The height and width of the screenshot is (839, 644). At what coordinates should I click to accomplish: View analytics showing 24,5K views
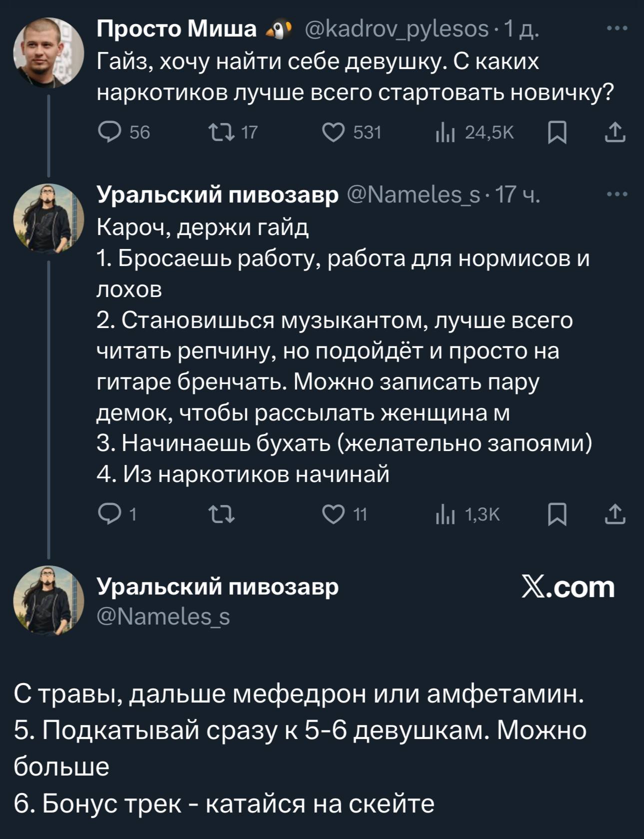coord(442,132)
